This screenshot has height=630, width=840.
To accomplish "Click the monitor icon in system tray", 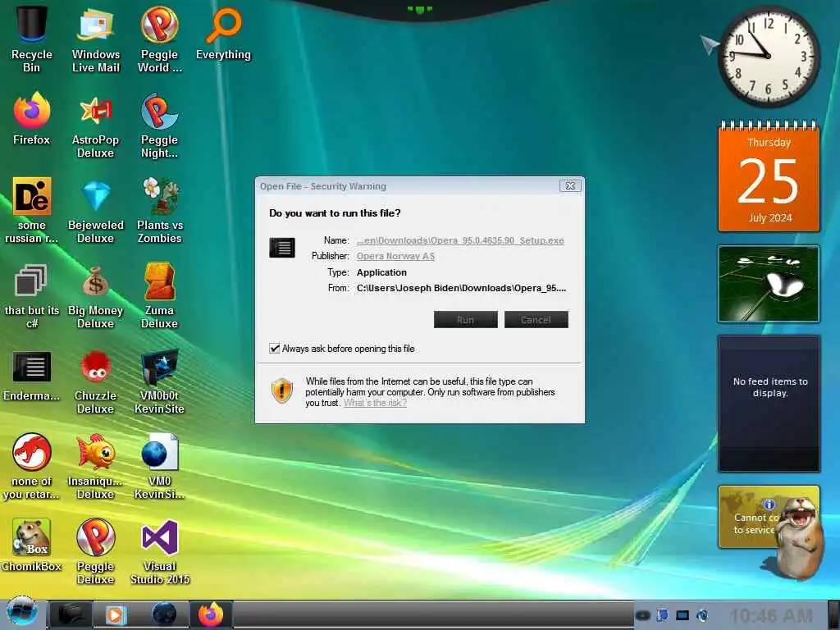I will click(682, 615).
